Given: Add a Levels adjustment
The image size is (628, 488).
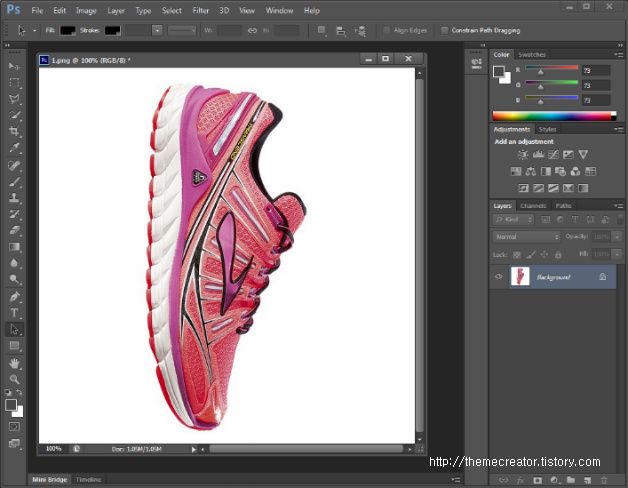Looking at the screenshot, I should click(538, 155).
